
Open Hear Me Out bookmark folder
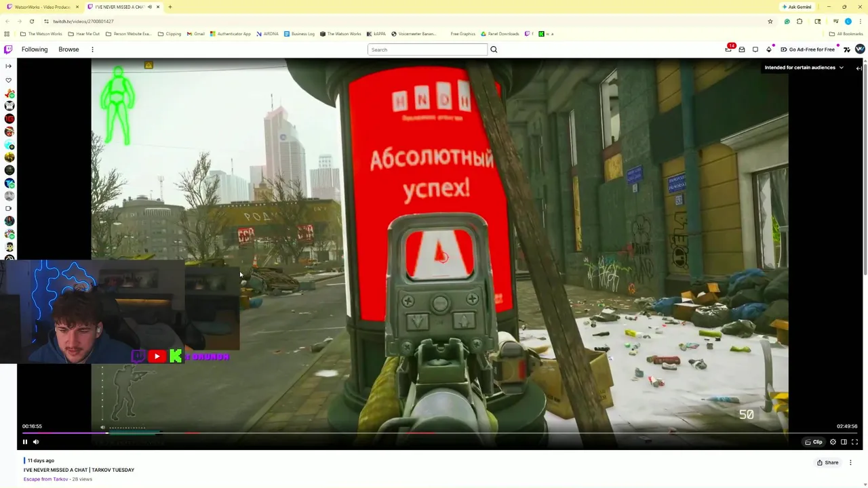click(x=84, y=34)
